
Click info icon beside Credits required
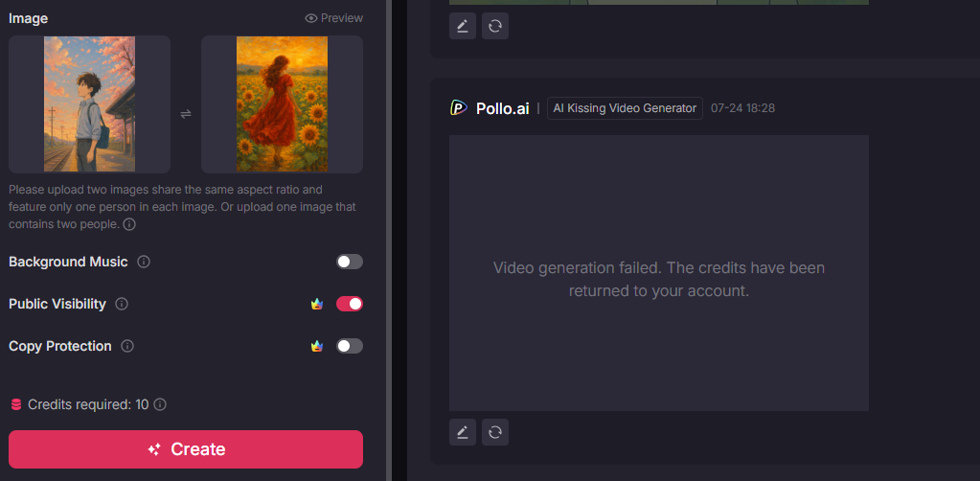point(160,404)
